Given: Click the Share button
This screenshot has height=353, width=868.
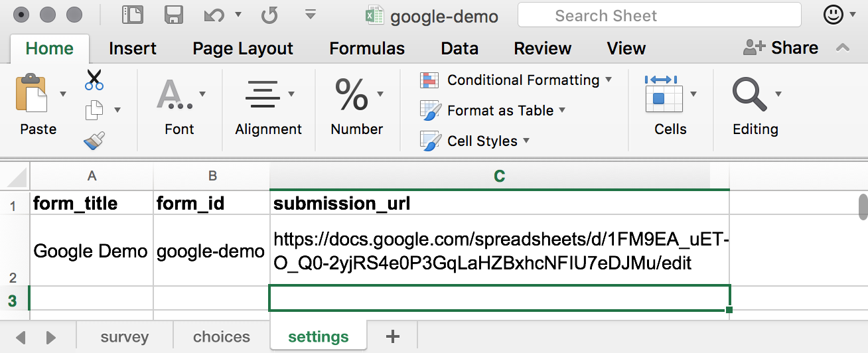Looking at the screenshot, I should click(x=780, y=48).
